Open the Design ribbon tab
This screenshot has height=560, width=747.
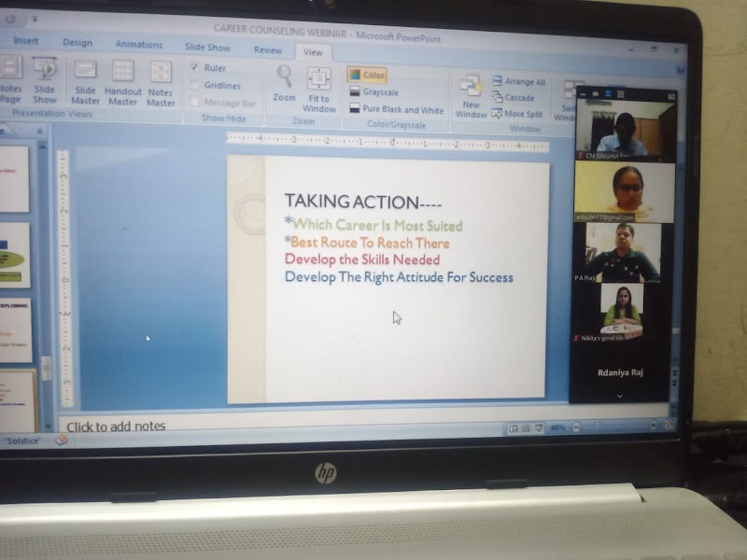point(78,42)
